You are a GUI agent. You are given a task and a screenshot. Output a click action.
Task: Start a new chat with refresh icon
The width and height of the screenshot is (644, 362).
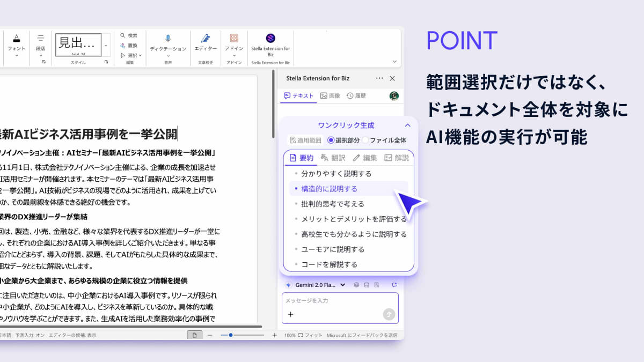click(394, 285)
